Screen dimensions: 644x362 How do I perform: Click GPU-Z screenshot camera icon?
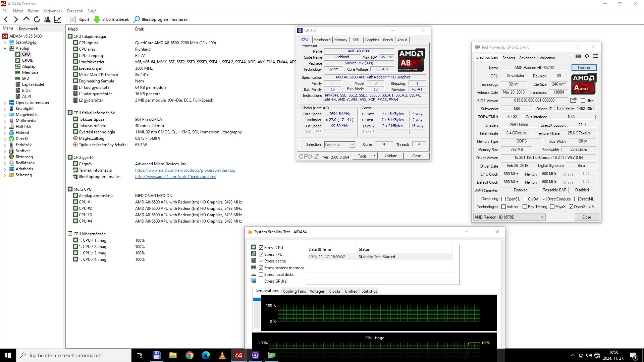tap(578, 56)
